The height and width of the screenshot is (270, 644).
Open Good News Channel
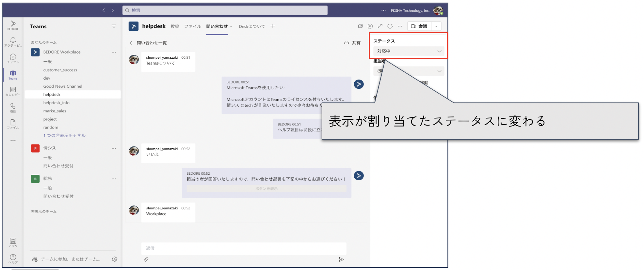pyautogui.click(x=63, y=86)
